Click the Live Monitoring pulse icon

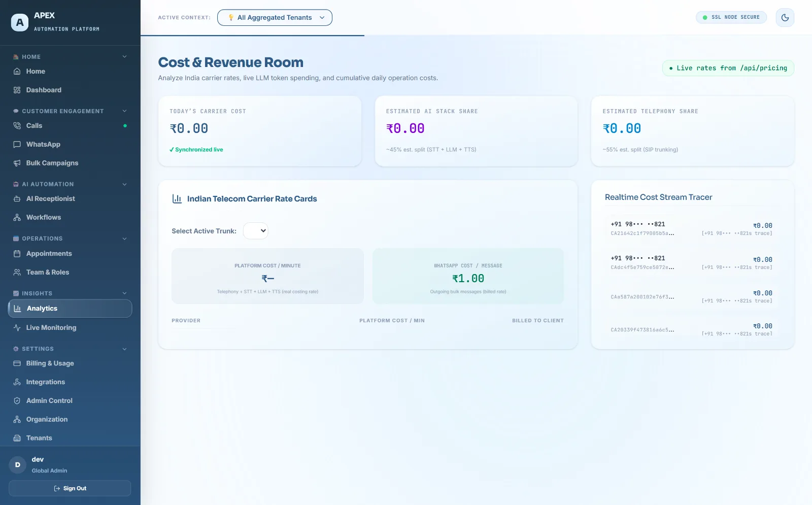(17, 328)
